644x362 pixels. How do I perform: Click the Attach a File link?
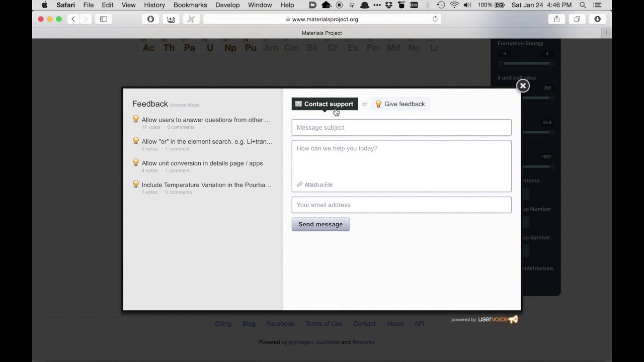318,185
